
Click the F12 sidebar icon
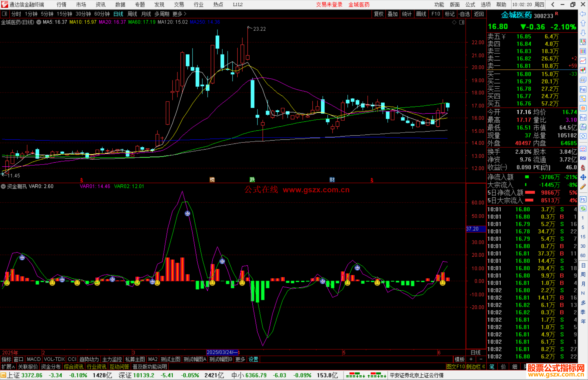click(x=583, y=118)
